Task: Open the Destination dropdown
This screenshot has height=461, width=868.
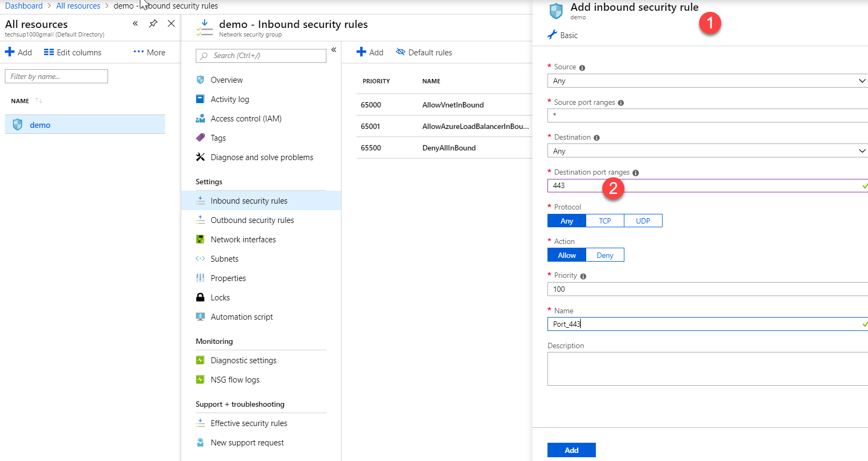Action: pyautogui.click(x=708, y=151)
